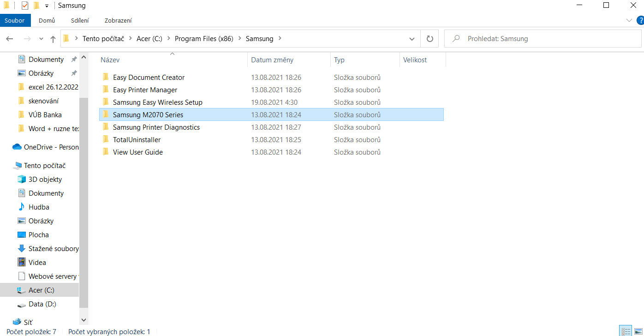Screen dimensions: 644x336
Task: Click the 3D objekty cube icon in sidebar
Action: pos(21,180)
